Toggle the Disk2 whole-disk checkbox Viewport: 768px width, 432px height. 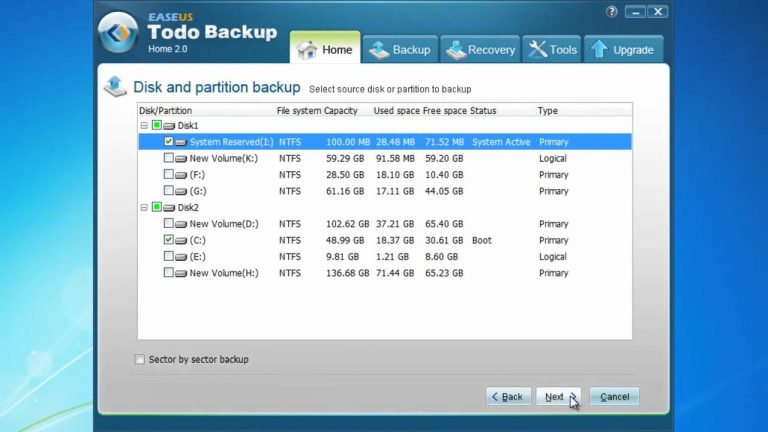(x=157, y=207)
